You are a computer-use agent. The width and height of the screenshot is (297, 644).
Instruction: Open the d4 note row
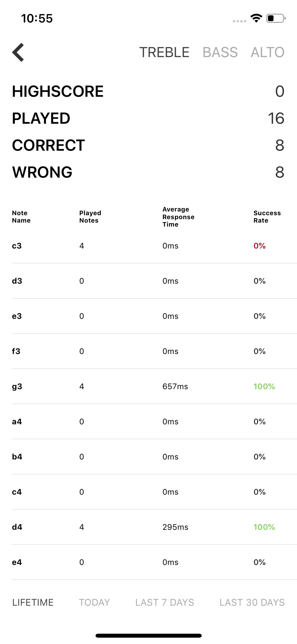154,527
